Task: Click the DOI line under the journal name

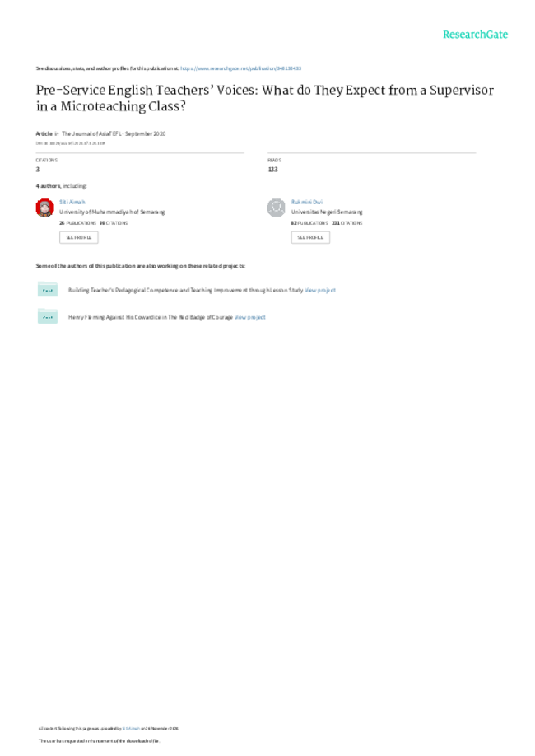Action: (70, 143)
